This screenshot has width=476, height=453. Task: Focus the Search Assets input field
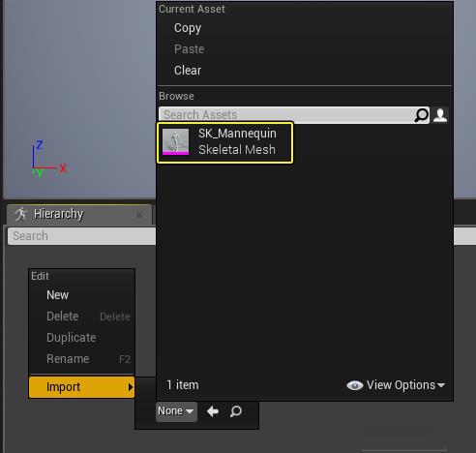coord(293,115)
